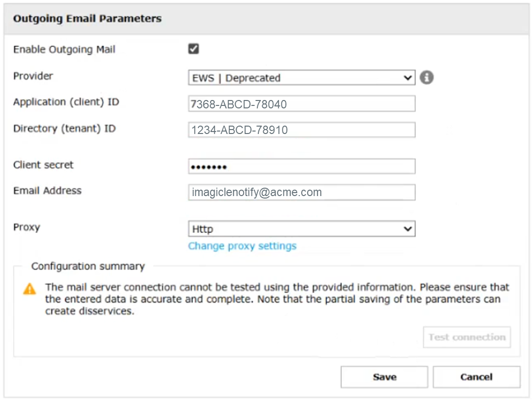532x401 pixels.
Task: Uncheck the Enable Outgoing Mail checkbox
Action: pyautogui.click(x=193, y=49)
